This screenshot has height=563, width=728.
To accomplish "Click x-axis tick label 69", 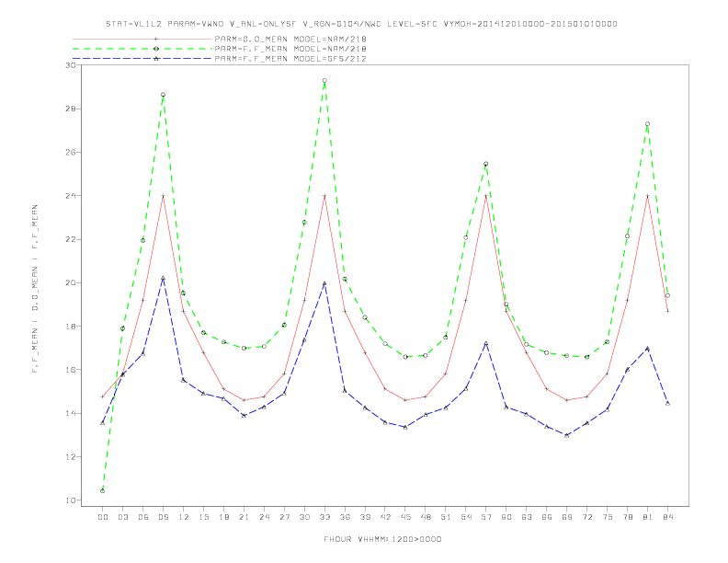I will click(x=566, y=517).
